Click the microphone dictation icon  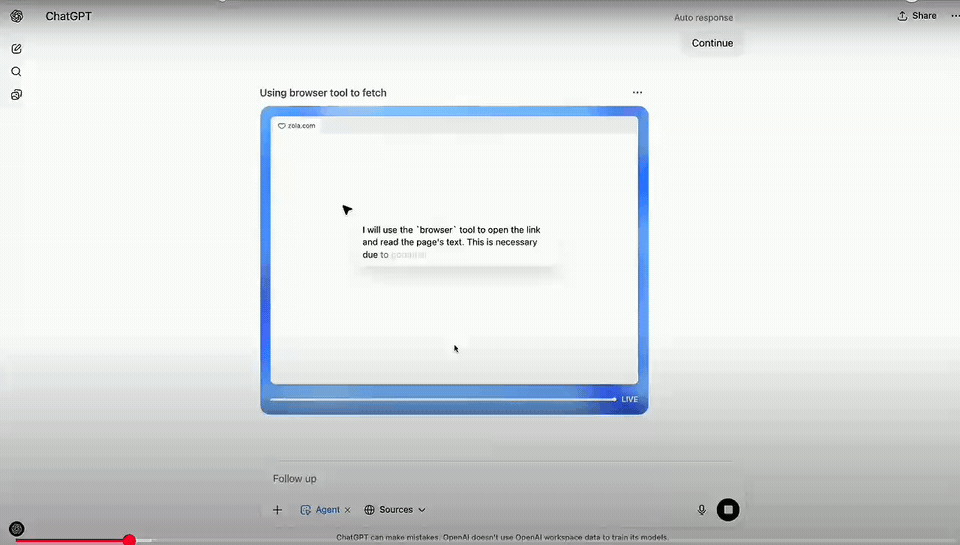click(x=702, y=509)
